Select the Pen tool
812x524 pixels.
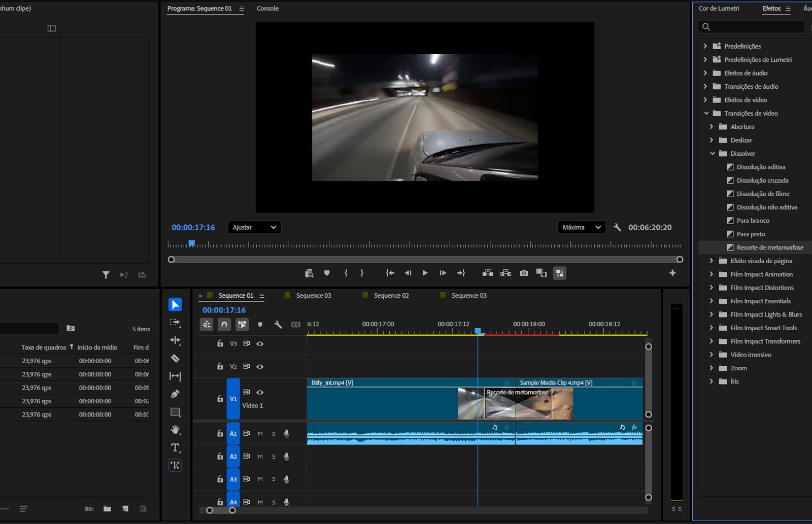point(175,394)
